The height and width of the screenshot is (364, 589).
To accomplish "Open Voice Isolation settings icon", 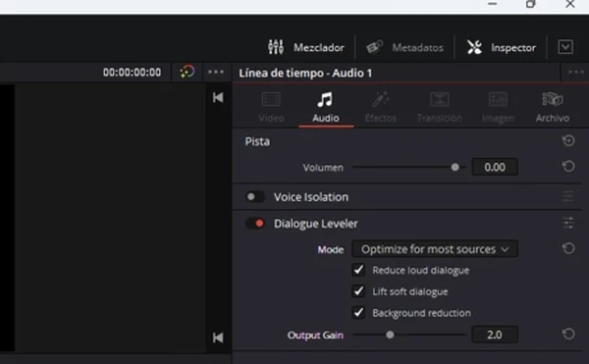I will point(568,196).
